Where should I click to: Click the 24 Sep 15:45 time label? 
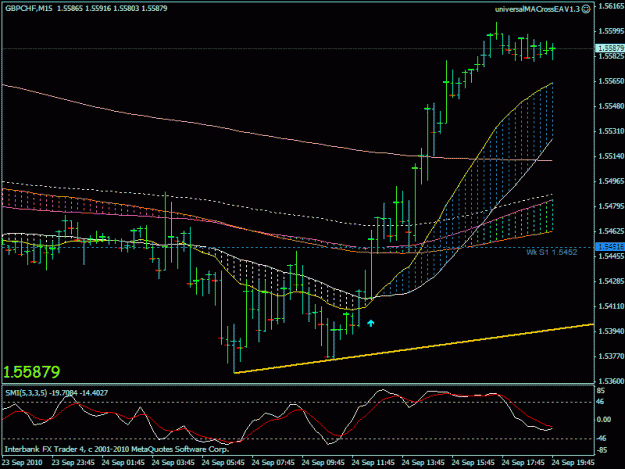coord(473,463)
